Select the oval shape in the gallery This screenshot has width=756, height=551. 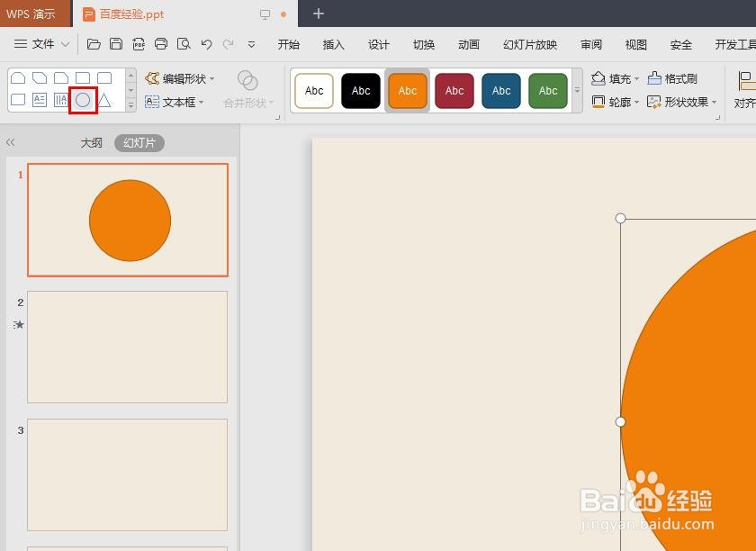[83, 100]
